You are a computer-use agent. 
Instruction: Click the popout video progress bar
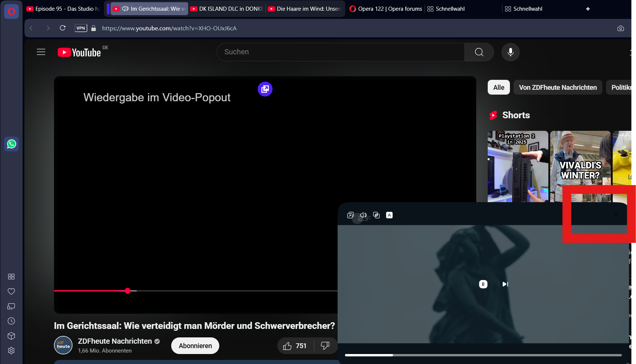(x=483, y=355)
